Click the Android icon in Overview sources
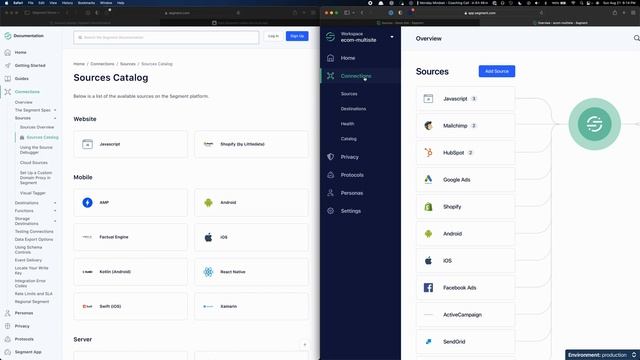This screenshot has height=360, width=640. (428, 233)
